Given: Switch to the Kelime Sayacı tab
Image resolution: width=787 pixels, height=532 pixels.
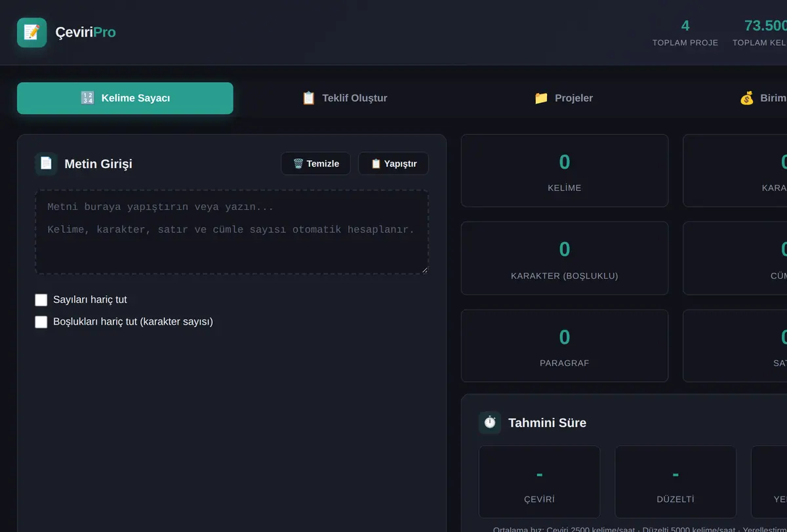Looking at the screenshot, I should (125, 98).
